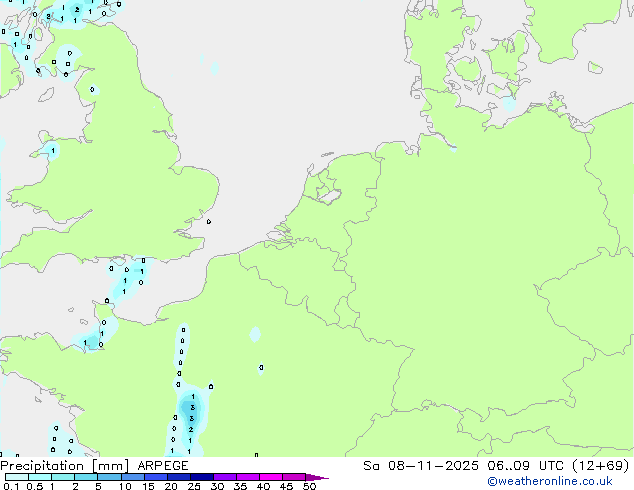Screen dimensions: 634x490
Task: Click the 'Sa' weekday abbreviation text
Action: click(371, 466)
